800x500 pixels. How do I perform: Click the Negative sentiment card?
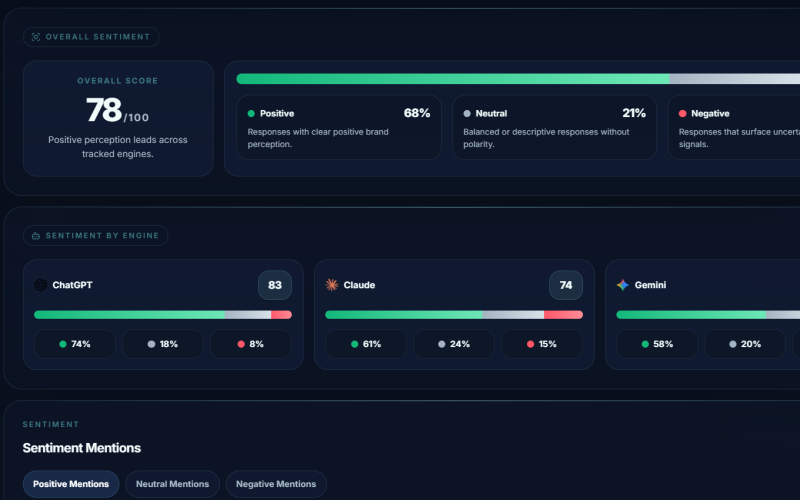[734, 127]
